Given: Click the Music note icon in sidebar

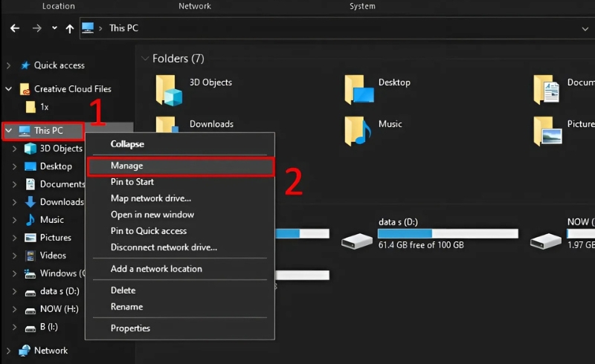Looking at the screenshot, I should point(30,220).
